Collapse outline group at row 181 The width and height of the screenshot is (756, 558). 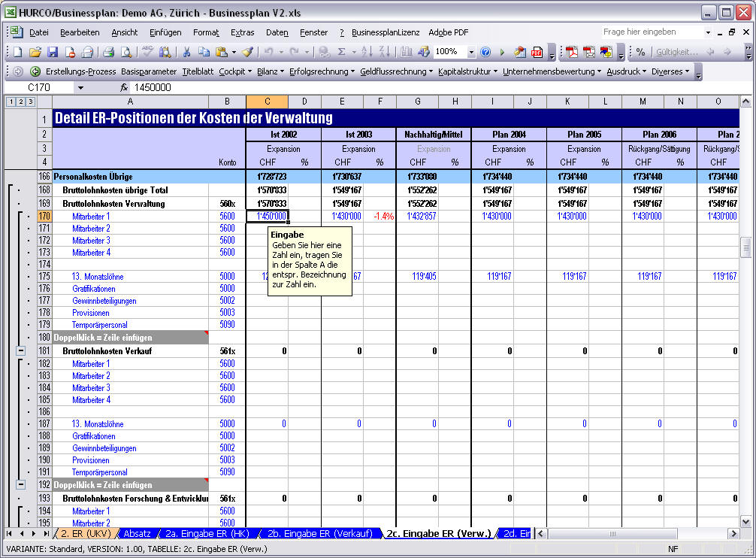tap(21, 350)
